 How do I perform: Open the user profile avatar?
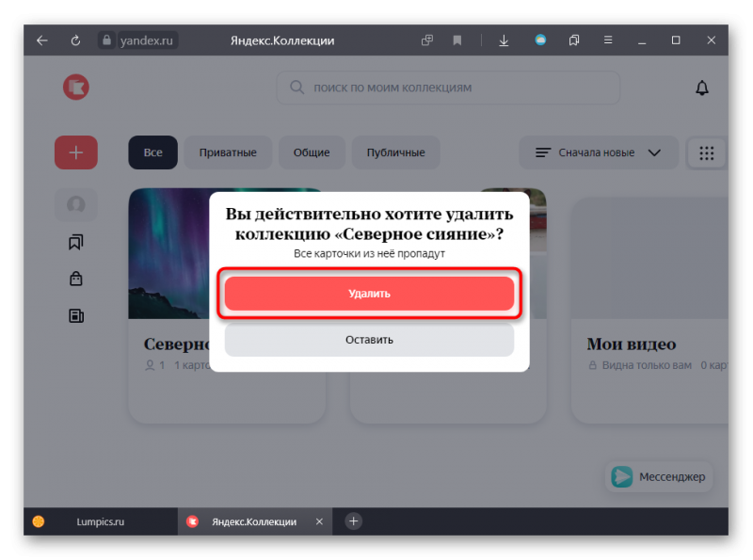[76, 204]
